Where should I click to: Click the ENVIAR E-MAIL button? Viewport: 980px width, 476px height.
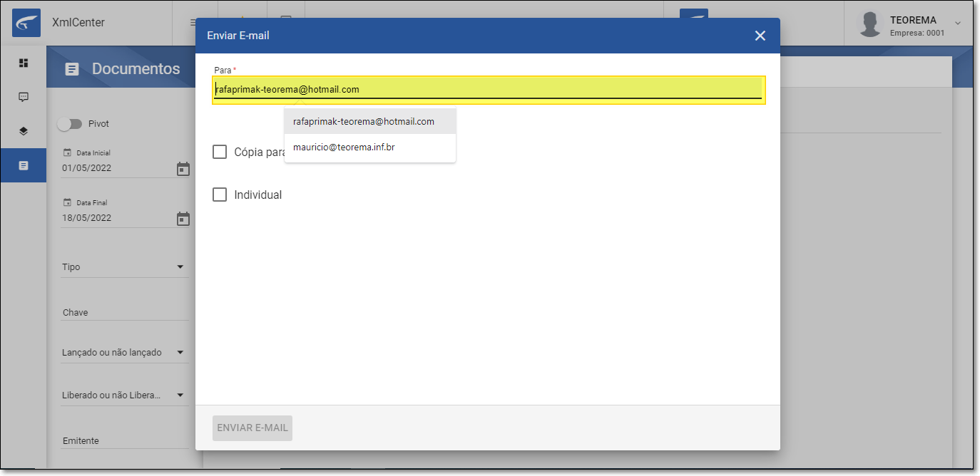[x=252, y=428]
